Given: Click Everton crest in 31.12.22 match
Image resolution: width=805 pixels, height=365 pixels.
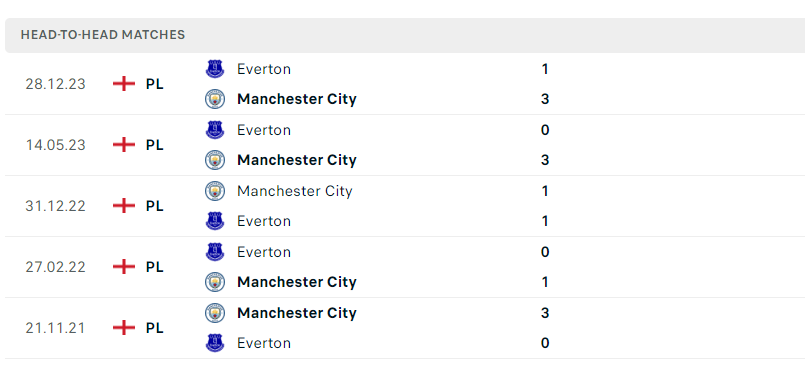Looking at the screenshot, I should point(215,221).
